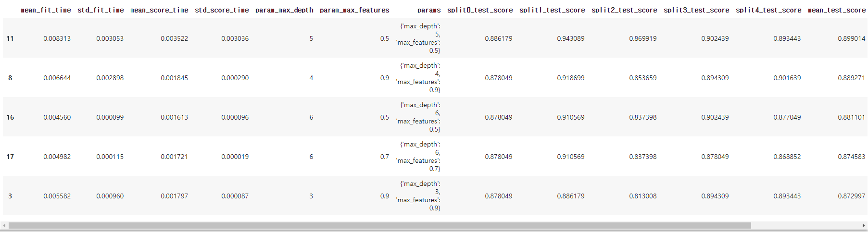Select row index 16
Image resolution: width=868 pixels, height=232 pixels.
coord(10,117)
